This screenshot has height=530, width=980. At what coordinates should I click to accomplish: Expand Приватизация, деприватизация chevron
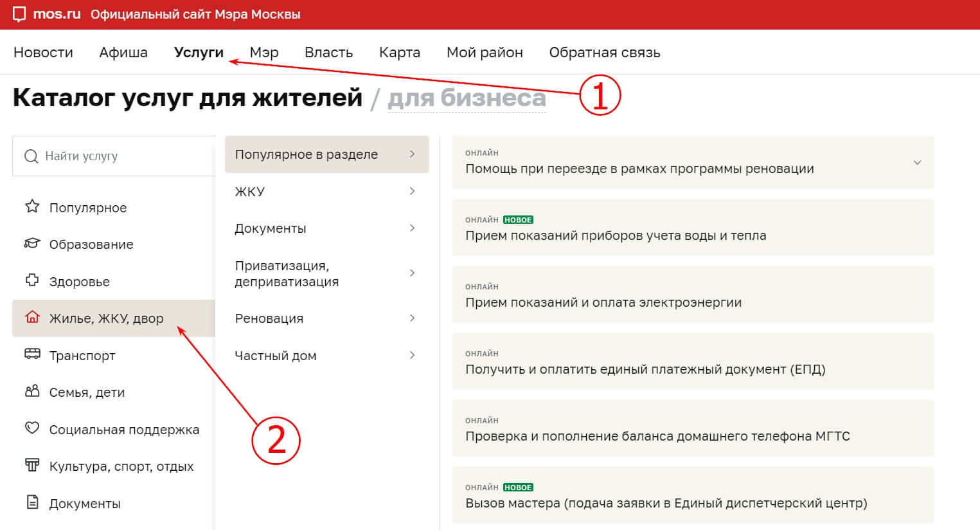(x=412, y=273)
